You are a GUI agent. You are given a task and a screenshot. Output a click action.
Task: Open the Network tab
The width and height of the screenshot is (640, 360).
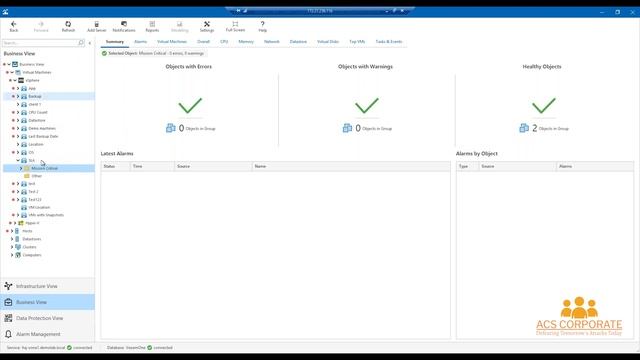tap(271, 42)
